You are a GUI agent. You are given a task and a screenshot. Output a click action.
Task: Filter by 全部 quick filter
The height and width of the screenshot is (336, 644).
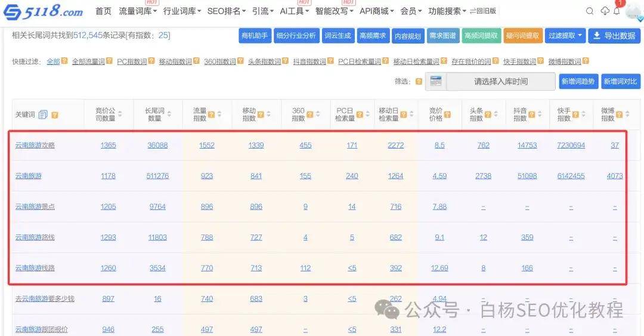pos(53,61)
